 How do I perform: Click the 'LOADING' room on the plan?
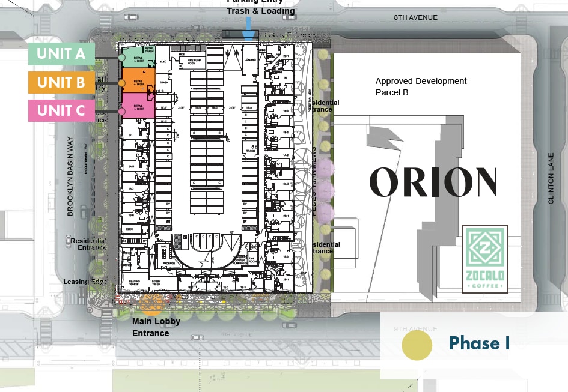point(250,60)
